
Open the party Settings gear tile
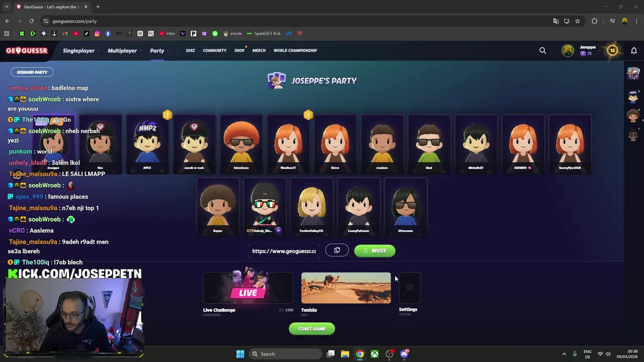[x=410, y=288]
